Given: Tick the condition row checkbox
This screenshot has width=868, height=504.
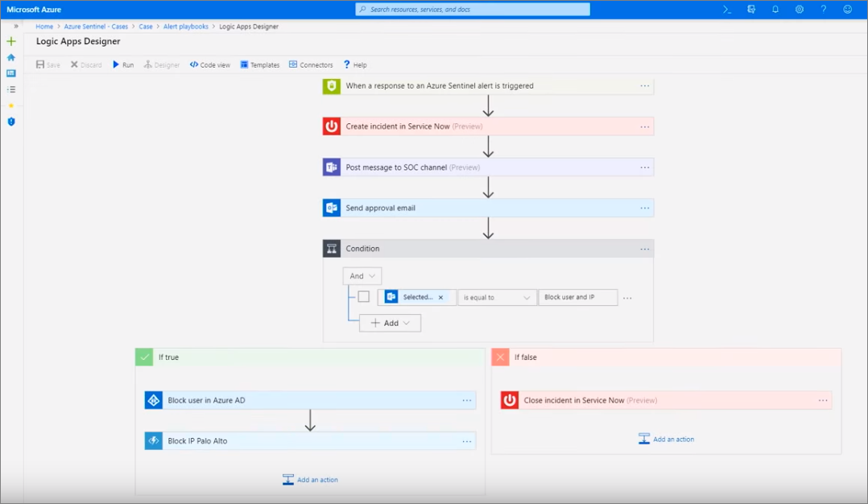Looking at the screenshot, I should coord(364,297).
